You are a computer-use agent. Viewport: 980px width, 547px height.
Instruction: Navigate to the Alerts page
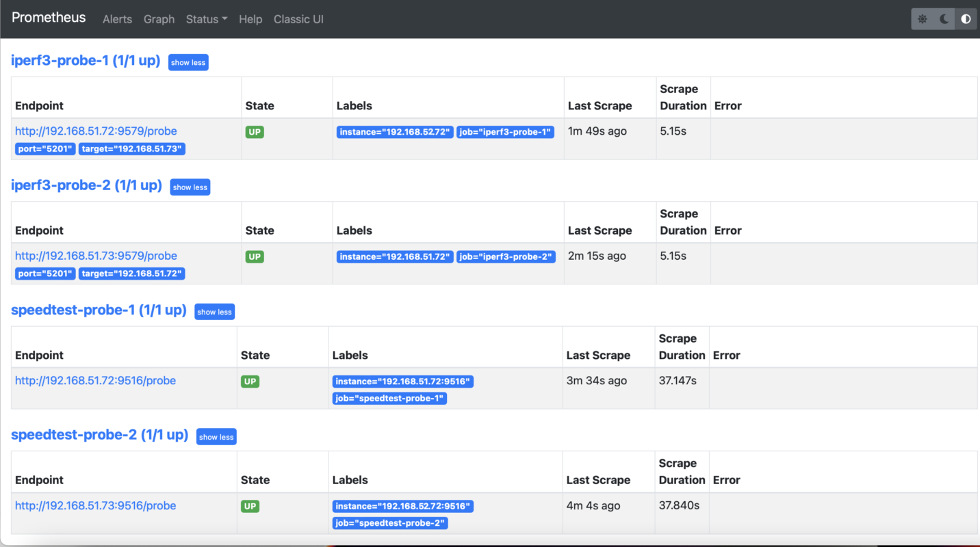[117, 19]
